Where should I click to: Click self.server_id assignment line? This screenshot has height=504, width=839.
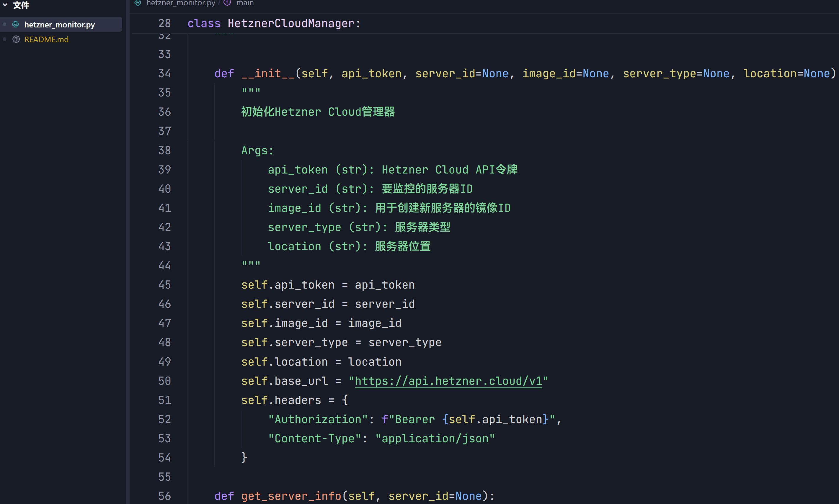328,304
